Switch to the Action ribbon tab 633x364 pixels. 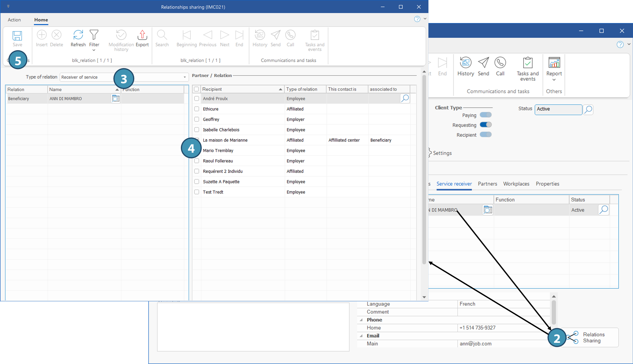pos(14,20)
